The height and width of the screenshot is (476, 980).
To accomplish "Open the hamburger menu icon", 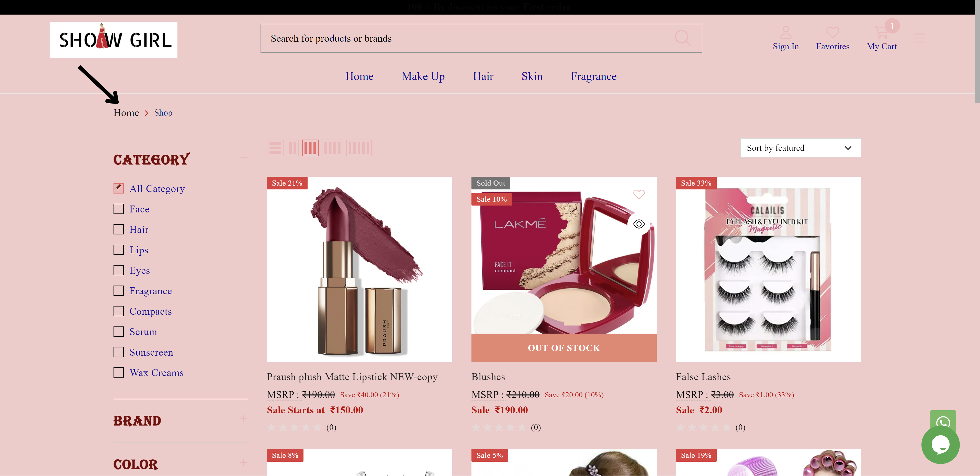I will click(919, 38).
